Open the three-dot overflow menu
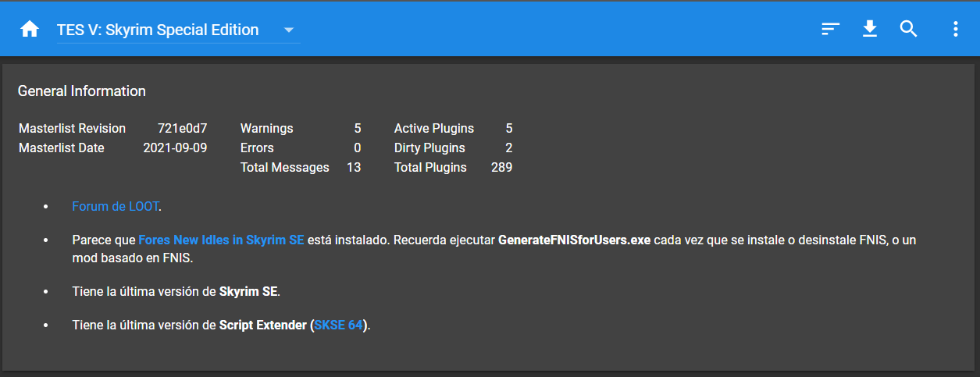The image size is (980, 377). (x=955, y=30)
